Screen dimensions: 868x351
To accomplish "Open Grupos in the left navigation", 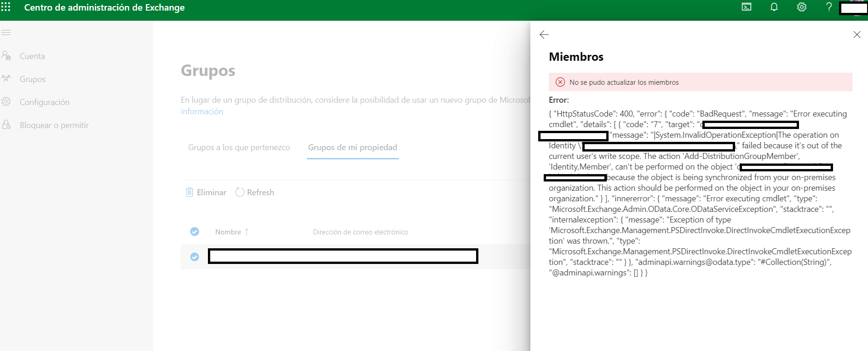I will pos(33,79).
